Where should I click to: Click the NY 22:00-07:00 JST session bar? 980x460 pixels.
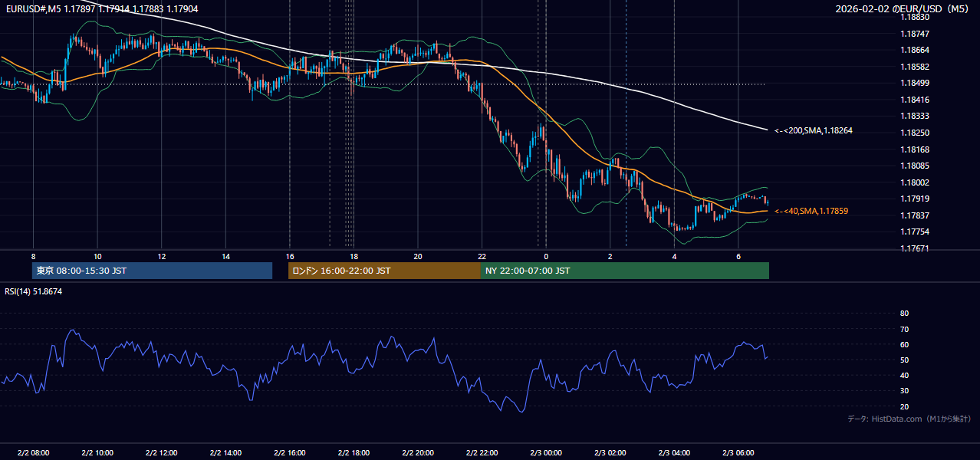point(625,271)
